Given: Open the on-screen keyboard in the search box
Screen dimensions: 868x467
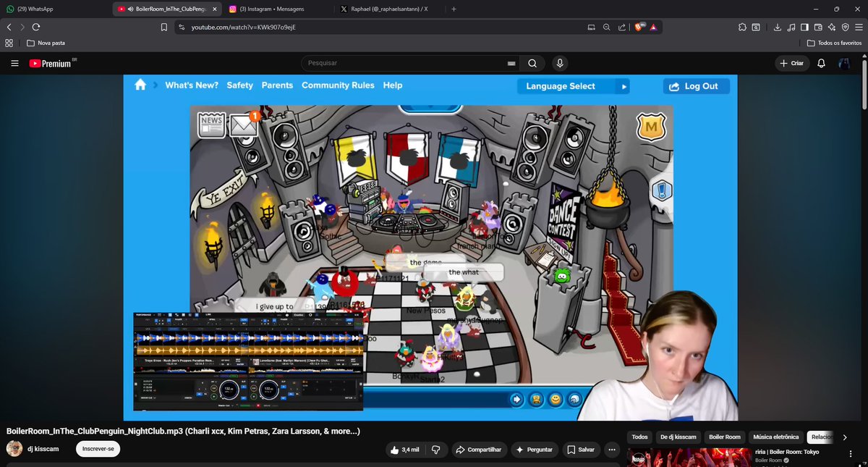Looking at the screenshot, I should (x=511, y=64).
